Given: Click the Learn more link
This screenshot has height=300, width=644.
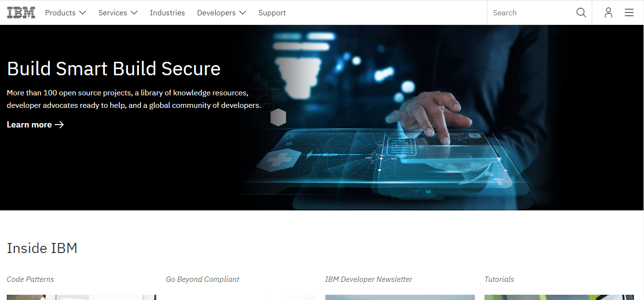Looking at the screenshot, I should [35, 125].
